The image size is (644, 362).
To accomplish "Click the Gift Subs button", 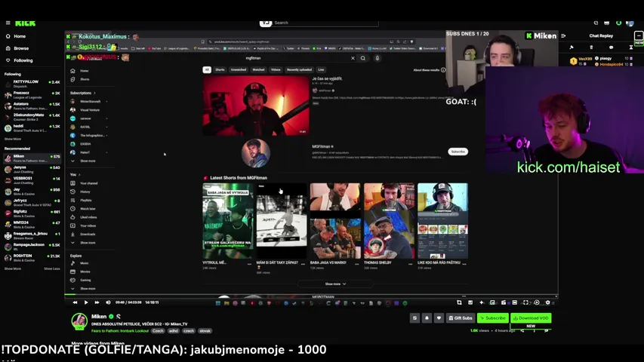I will pyautogui.click(x=461, y=318).
